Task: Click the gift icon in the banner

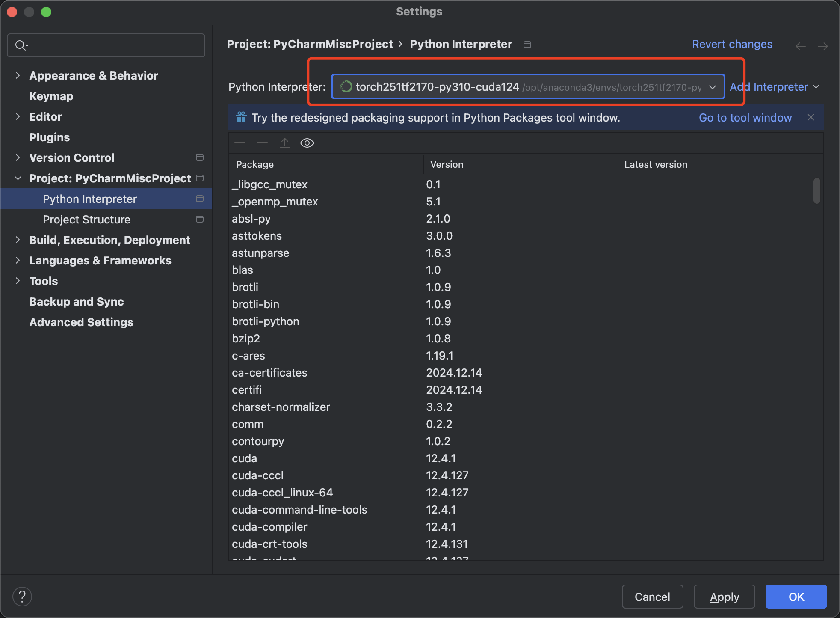Action: [241, 117]
